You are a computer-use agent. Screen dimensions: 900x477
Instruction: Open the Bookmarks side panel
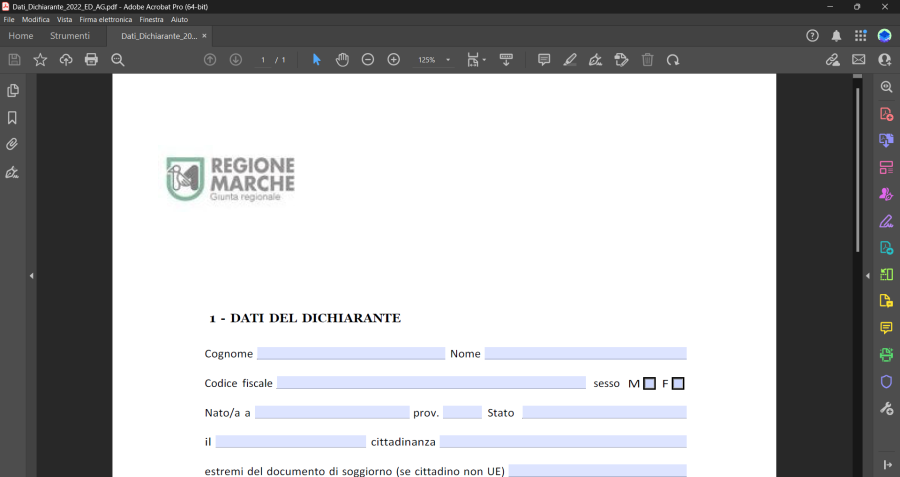(x=13, y=117)
